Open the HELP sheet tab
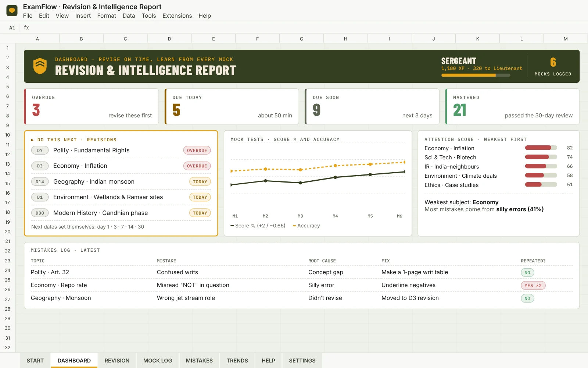Screen dimensions: 588x368 (268, 361)
